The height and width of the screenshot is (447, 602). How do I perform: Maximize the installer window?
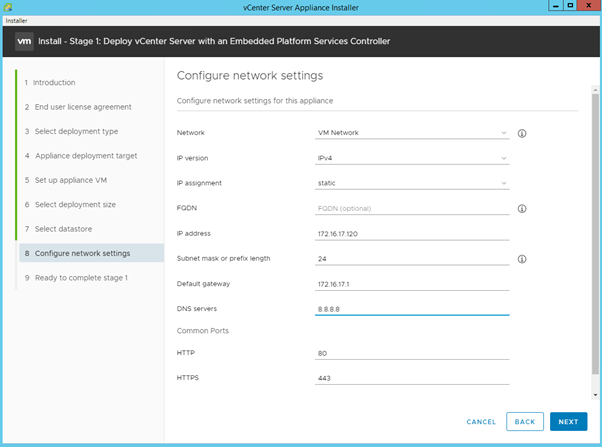(x=571, y=5)
